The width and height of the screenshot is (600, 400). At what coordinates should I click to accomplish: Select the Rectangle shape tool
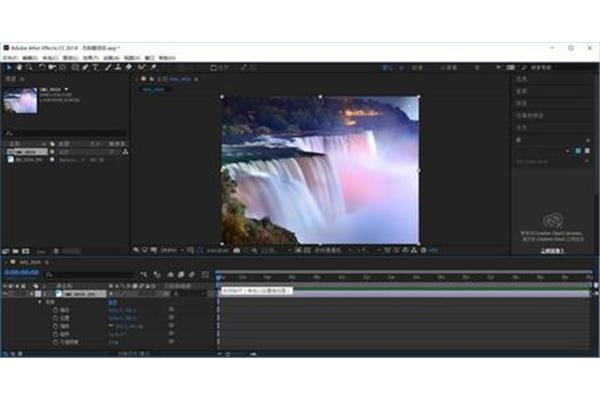click(75, 67)
